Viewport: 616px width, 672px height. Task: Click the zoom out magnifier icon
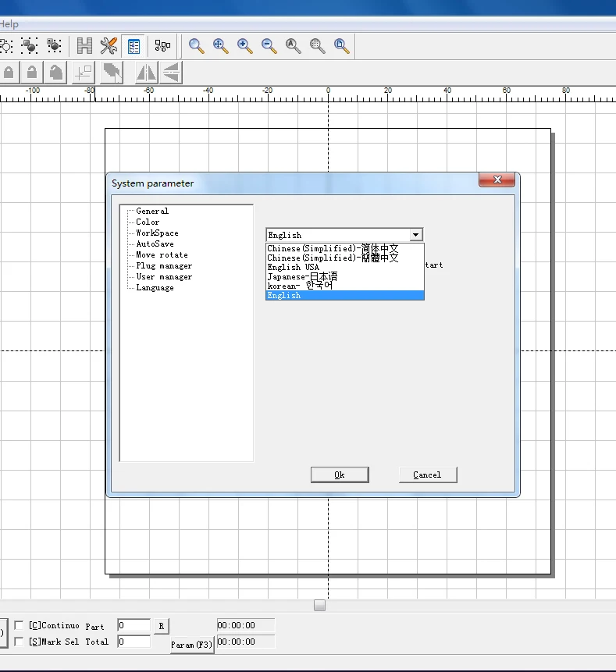[x=269, y=46]
